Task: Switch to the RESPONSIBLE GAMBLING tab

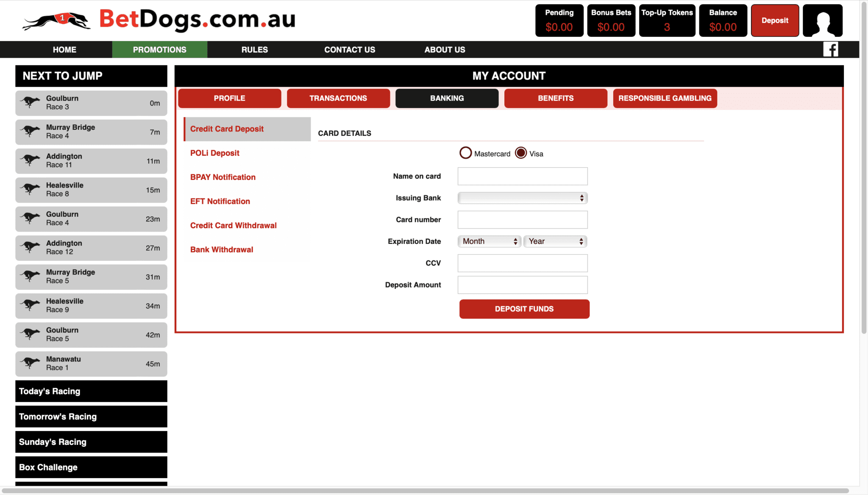Action: 665,98
